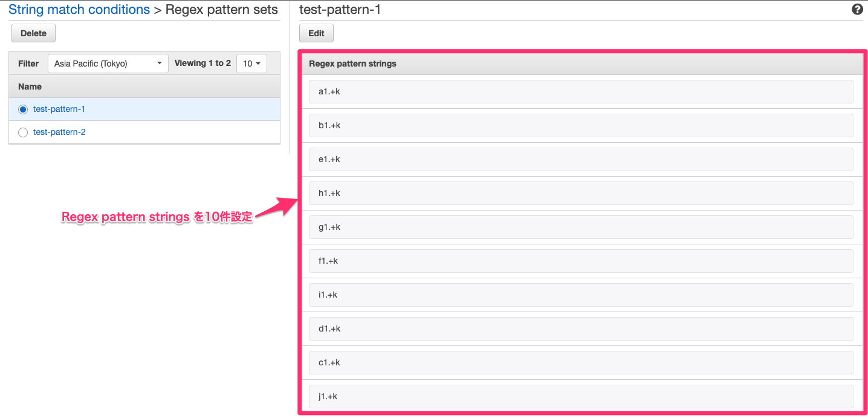Click the Delete button
Image resolution: width=868 pixels, height=418 pixels.
point(33,33)
